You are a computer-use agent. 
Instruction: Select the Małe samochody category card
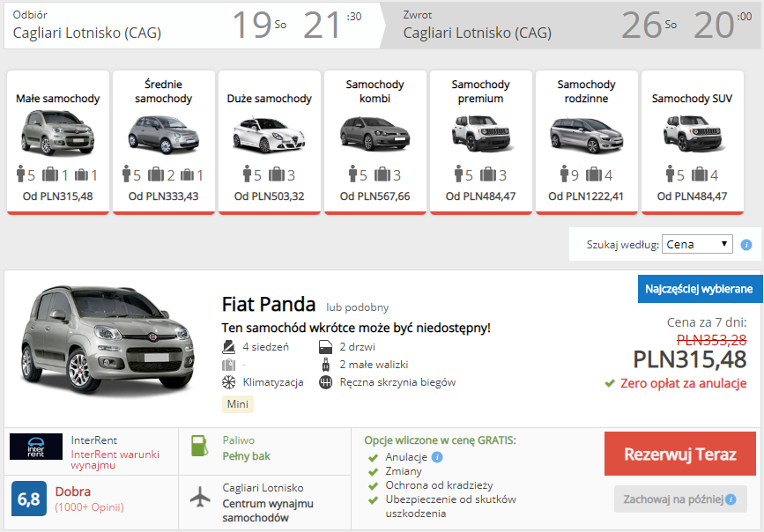[x=58, y=143]
